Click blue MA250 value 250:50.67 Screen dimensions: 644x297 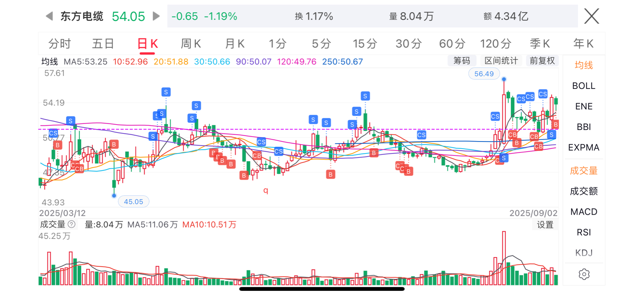click(x=343, y=62)
